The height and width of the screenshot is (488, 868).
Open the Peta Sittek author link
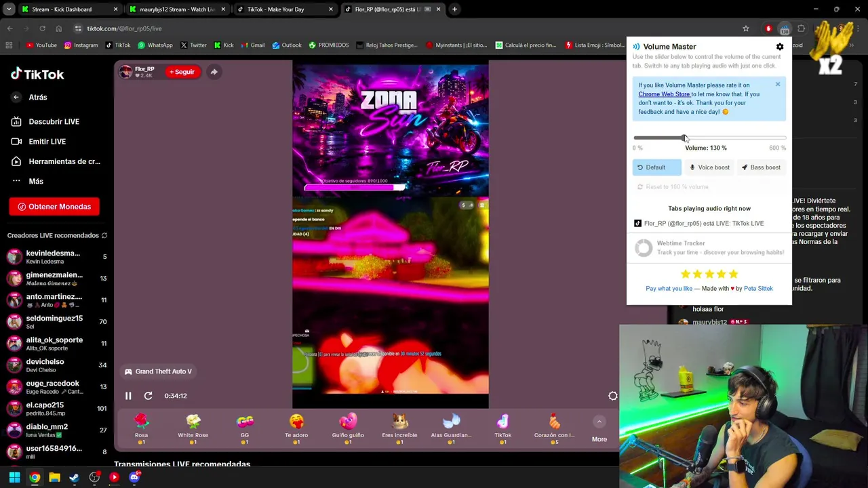[758, 289]
